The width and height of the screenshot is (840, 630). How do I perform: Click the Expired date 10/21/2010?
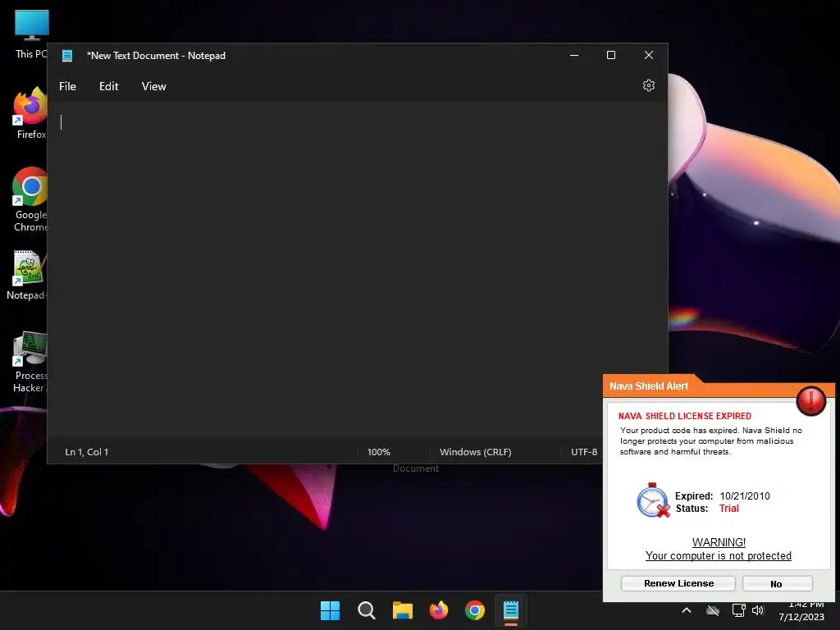click(x=745, y=496)
